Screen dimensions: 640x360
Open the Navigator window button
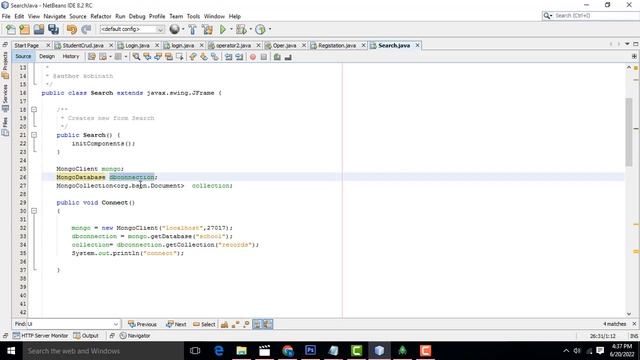pos(135,336)
